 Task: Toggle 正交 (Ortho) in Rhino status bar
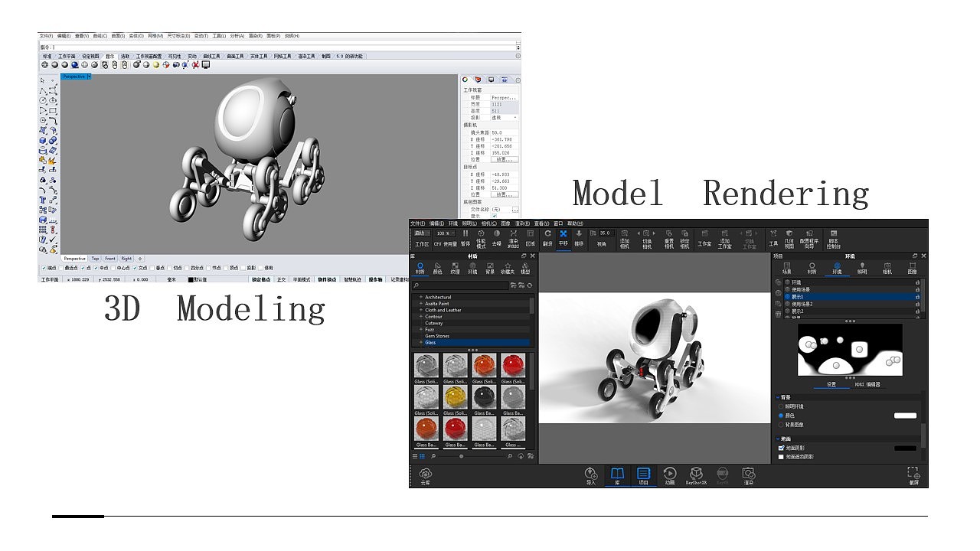pyautogui.click(x=281, y=280)
